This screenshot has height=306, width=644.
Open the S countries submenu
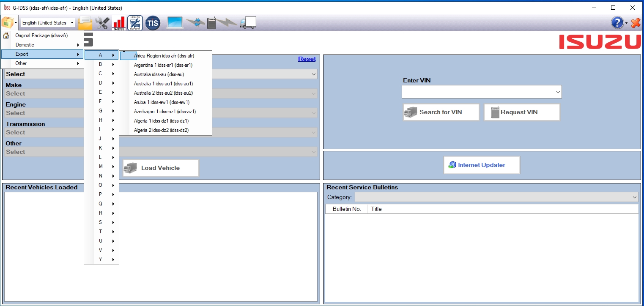101,222
